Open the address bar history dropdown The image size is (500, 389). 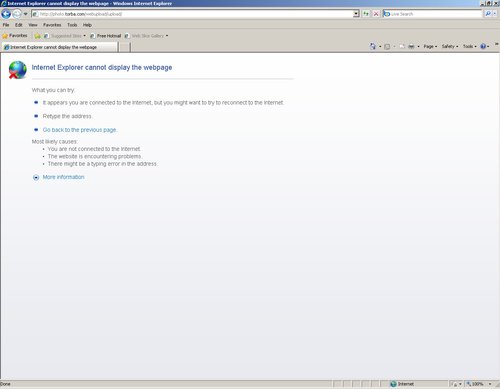(356, 14)
